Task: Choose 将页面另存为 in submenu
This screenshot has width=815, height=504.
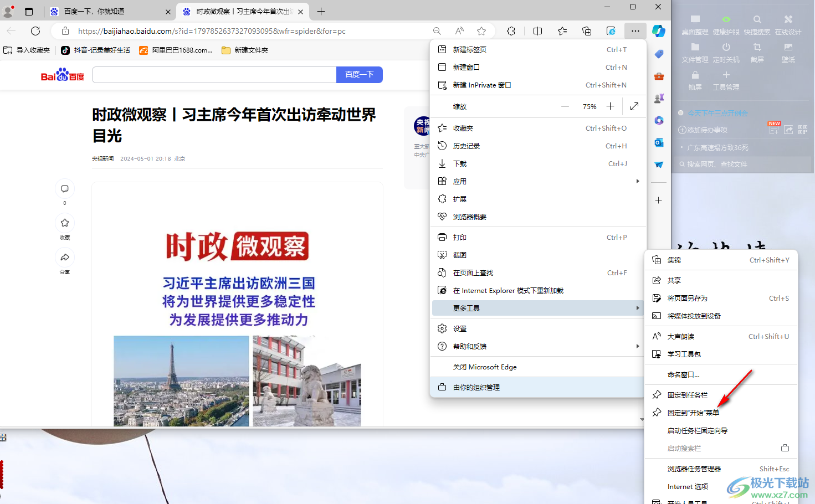Action: [x=721, y=298]
